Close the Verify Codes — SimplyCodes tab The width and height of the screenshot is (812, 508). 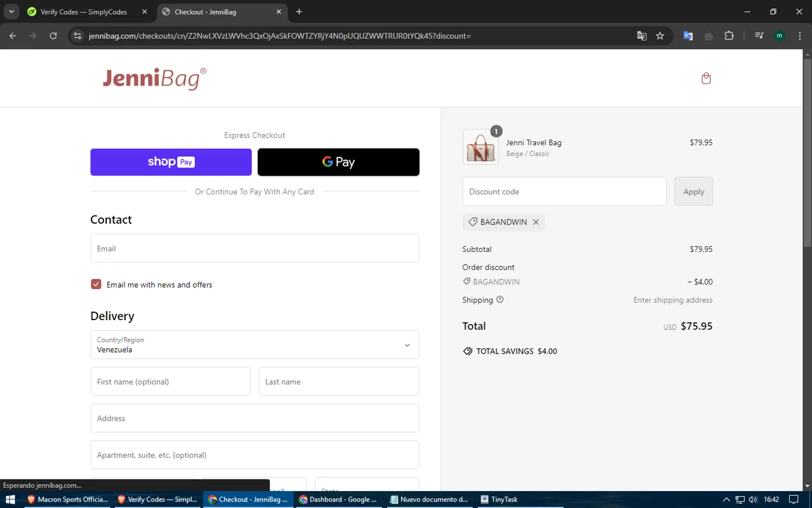tap(145, 11)
